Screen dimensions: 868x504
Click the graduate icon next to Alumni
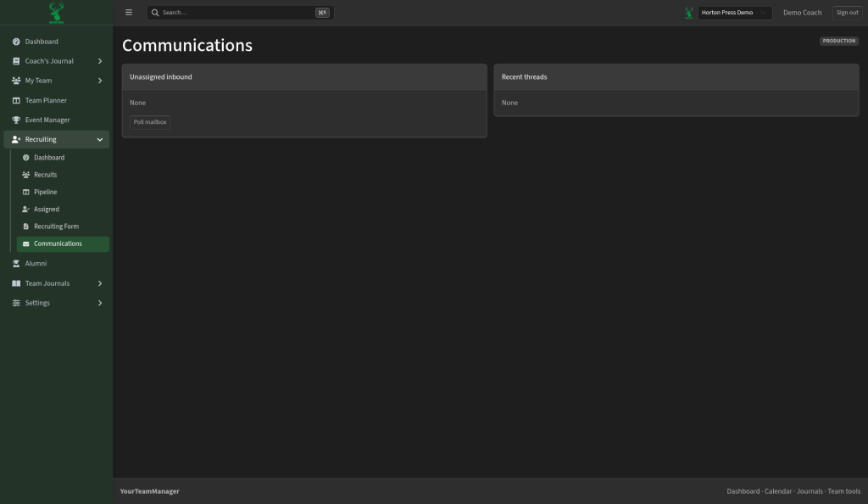pyautogui.click(x=16, y=264)
